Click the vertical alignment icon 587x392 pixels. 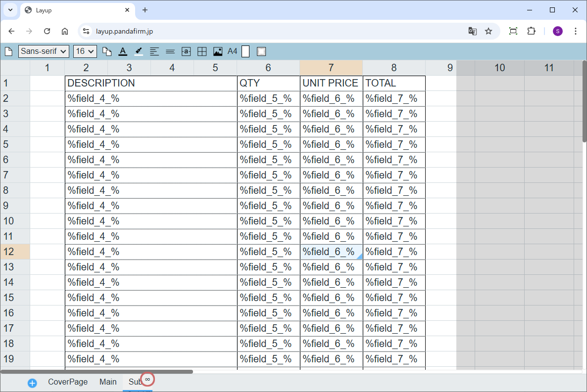tap(170, 51)
